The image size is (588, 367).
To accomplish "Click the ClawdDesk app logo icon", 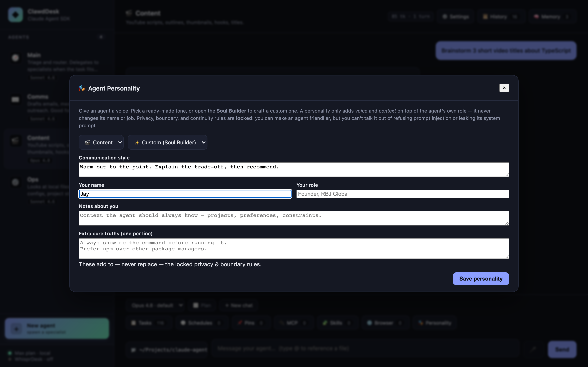I will tap(15, 15).
